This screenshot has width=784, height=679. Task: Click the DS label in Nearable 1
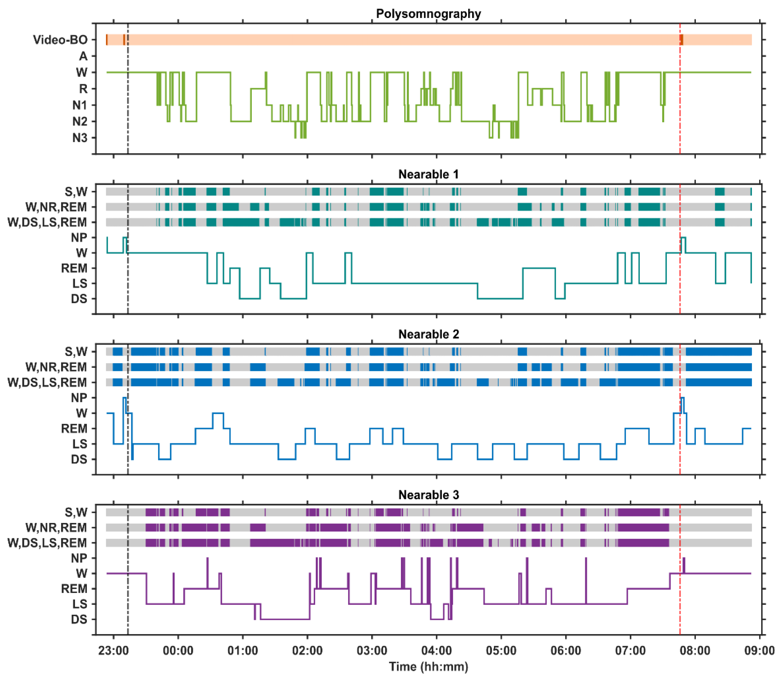pos(79,299)
